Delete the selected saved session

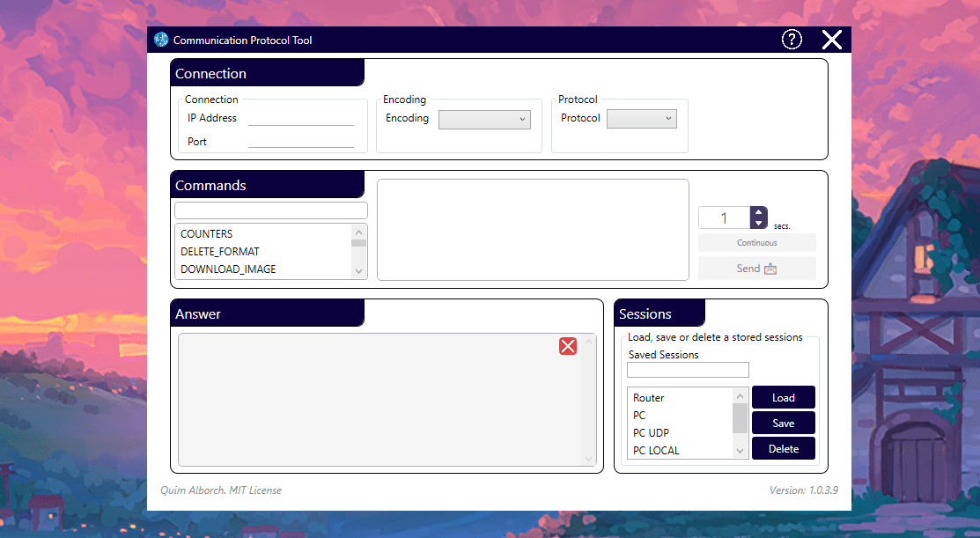pyautogui.click(x=783, y=448)
